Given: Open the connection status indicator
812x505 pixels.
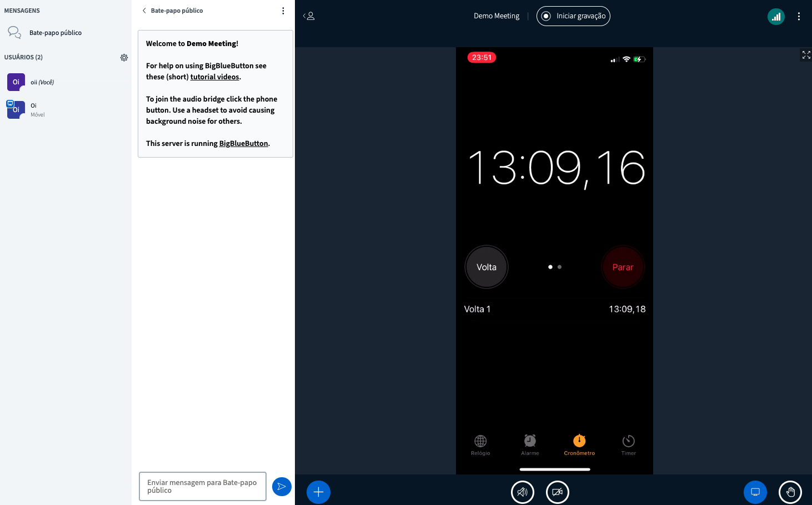Looking at the screenshot, I should coord(776,16).
